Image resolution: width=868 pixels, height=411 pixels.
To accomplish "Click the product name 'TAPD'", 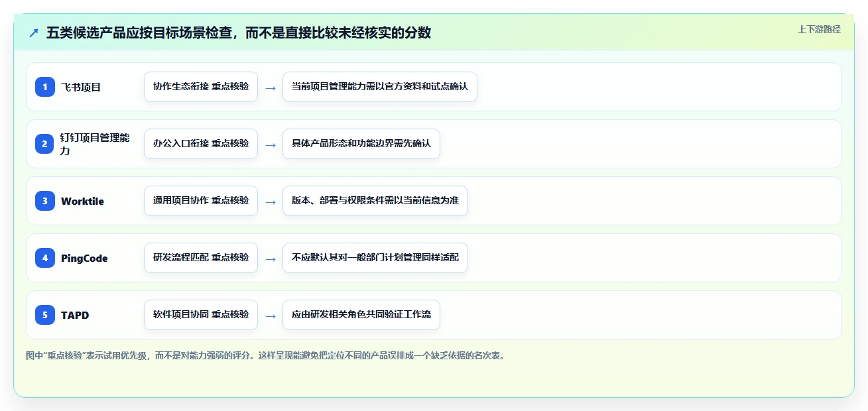I will [75, 315].
